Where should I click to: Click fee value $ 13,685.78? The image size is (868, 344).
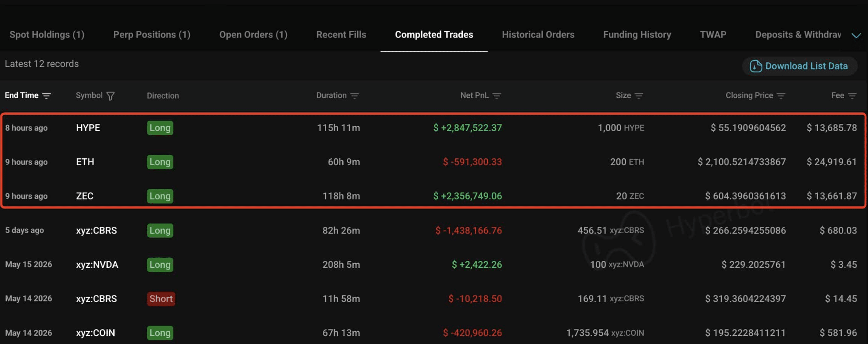click(x=832, y=128)
